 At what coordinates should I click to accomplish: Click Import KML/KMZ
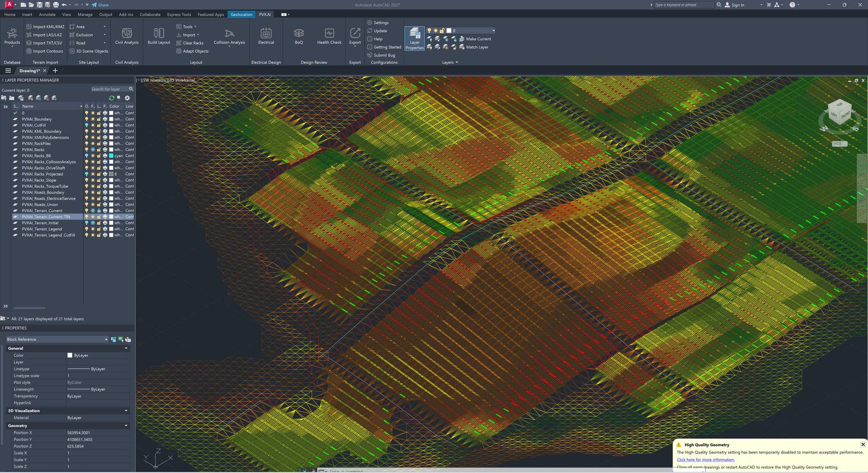[45, 27]
